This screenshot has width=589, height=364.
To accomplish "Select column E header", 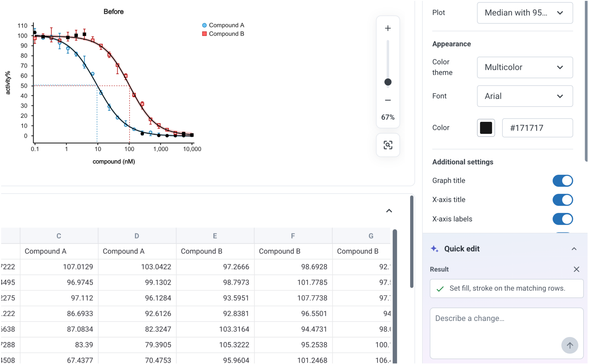I will click(215, 236).
